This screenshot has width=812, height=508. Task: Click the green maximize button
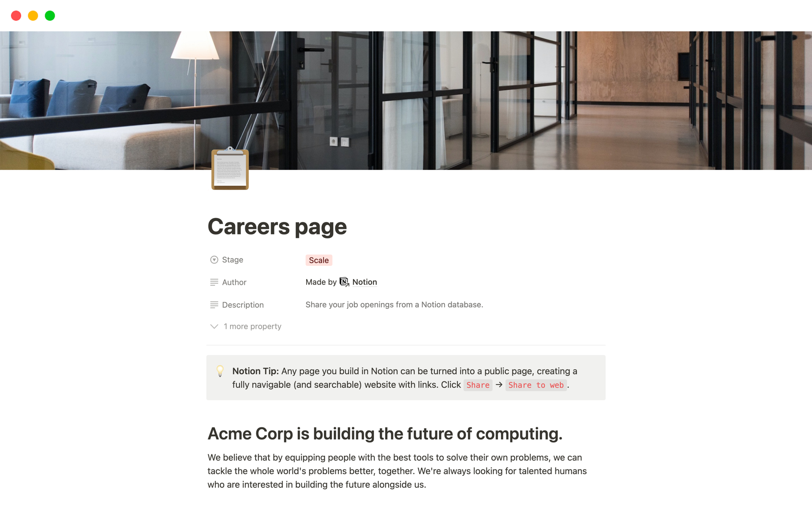coord(50,15)
